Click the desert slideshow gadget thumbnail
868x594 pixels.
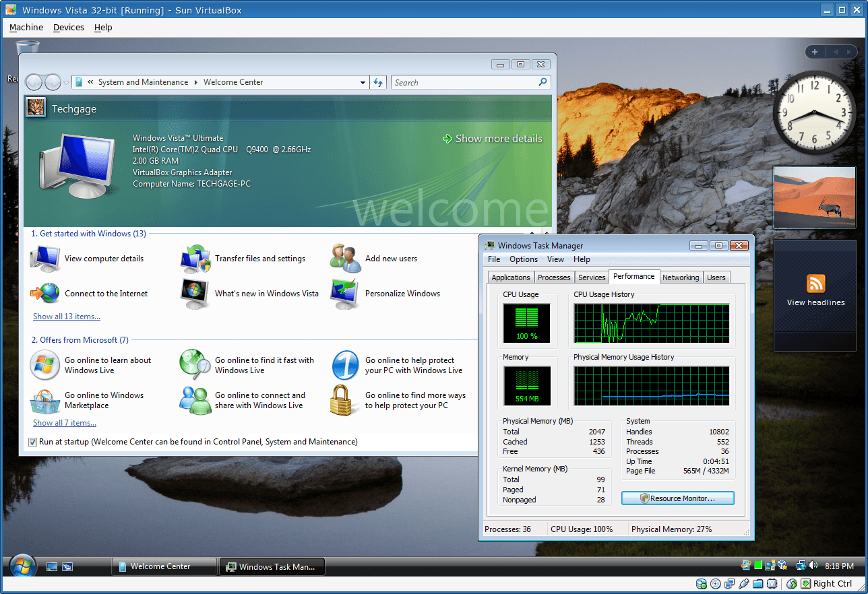coord(815,197)
